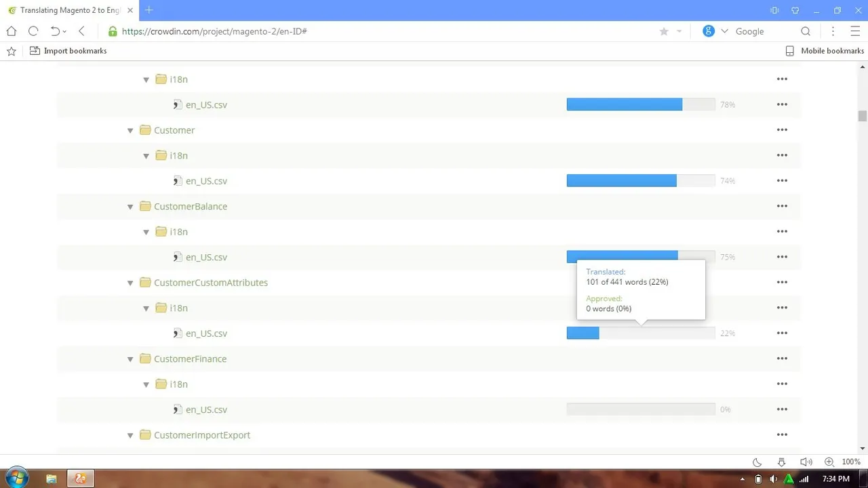Click the green padlock security icon
The image size is (868, 488).
[113, 31]
